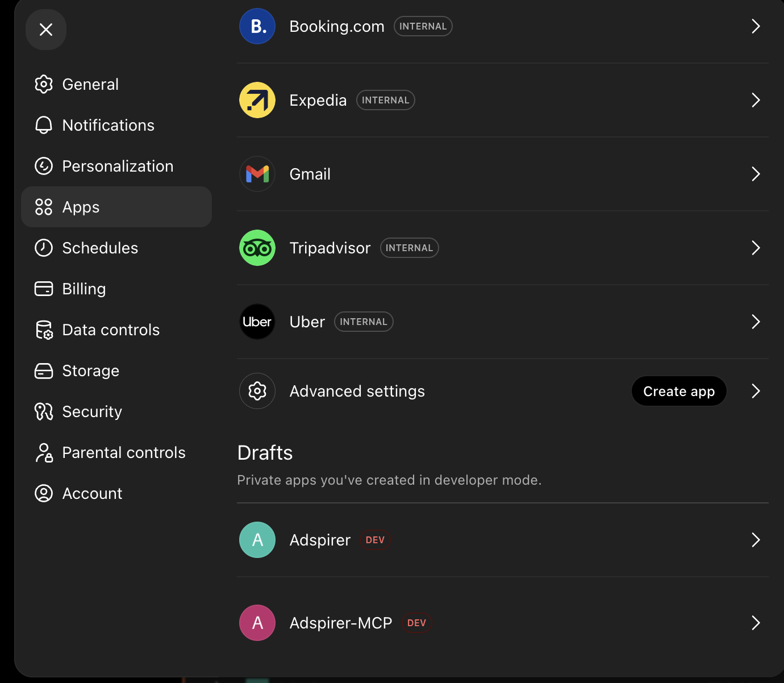Click the Data controls database icon
The width and height of the screenshot is (784, 683).
coord(44,330)
